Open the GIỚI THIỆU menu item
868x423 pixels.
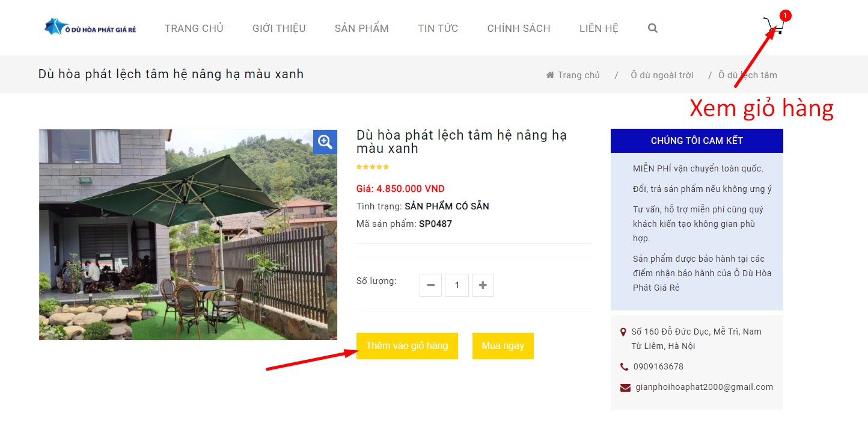click(279, 28)
